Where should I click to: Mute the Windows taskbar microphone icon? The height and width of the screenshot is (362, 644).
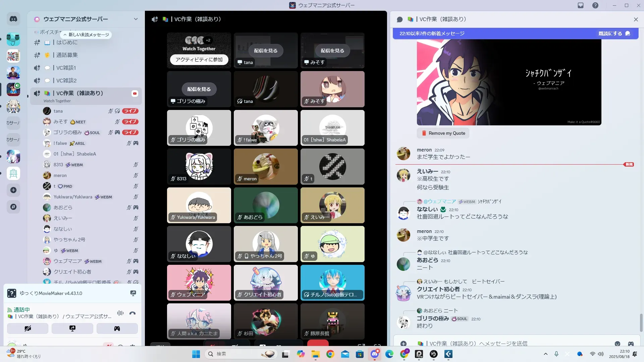pos(556,354)
